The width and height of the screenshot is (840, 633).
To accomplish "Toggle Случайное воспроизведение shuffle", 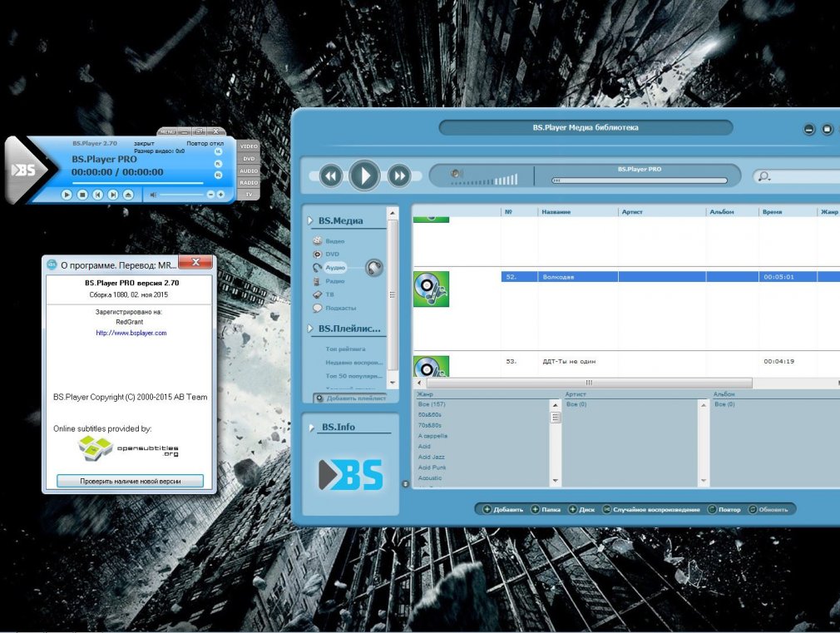I will (651, 509).
